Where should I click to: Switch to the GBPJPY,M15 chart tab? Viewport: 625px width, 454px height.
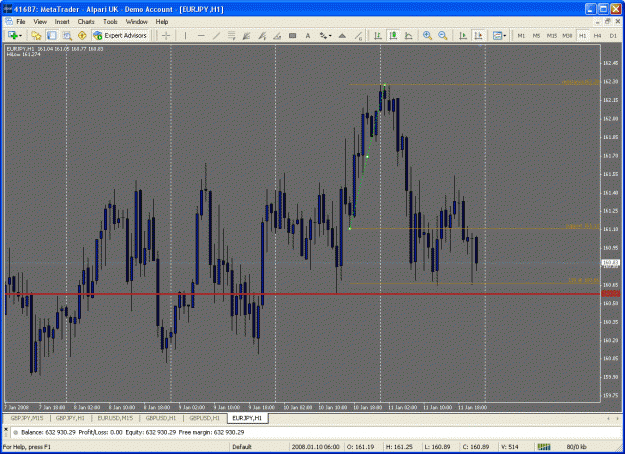point(27,418)
